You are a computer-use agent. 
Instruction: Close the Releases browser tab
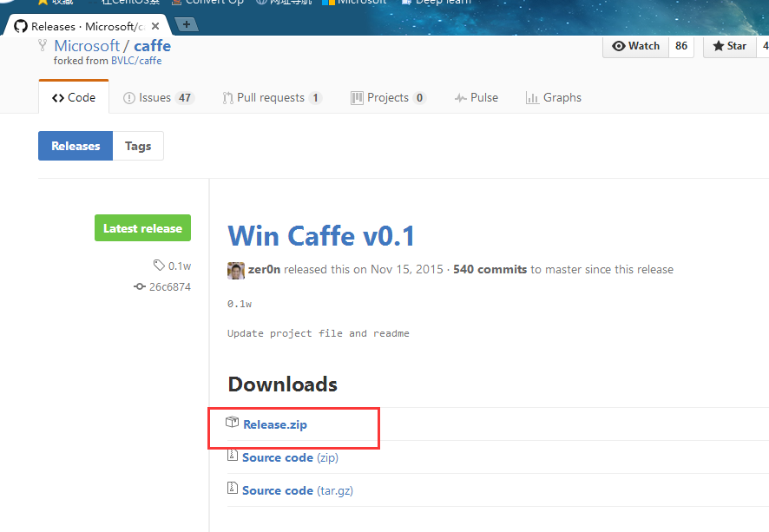[155, 26]
